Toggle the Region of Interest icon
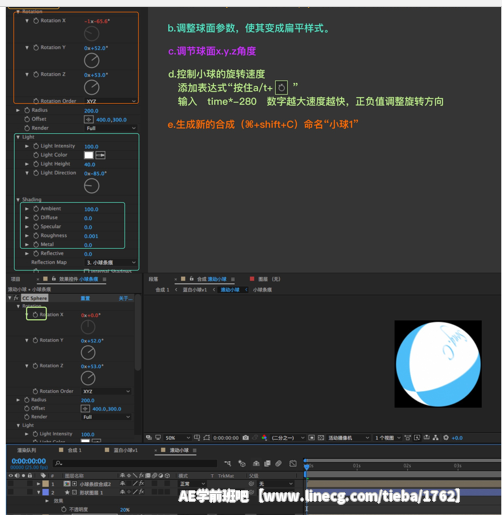The width and height of the screenshot is (502, 515). click(x=311, y=438)
